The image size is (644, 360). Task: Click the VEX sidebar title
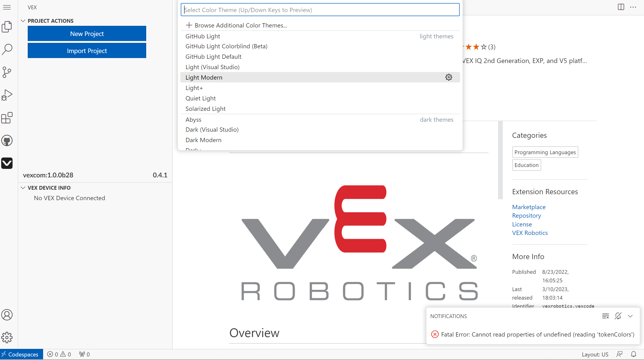(32, 7)
